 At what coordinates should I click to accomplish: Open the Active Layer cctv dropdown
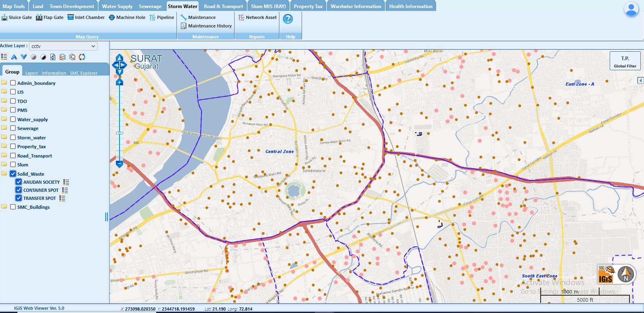[x=63, y=46]
